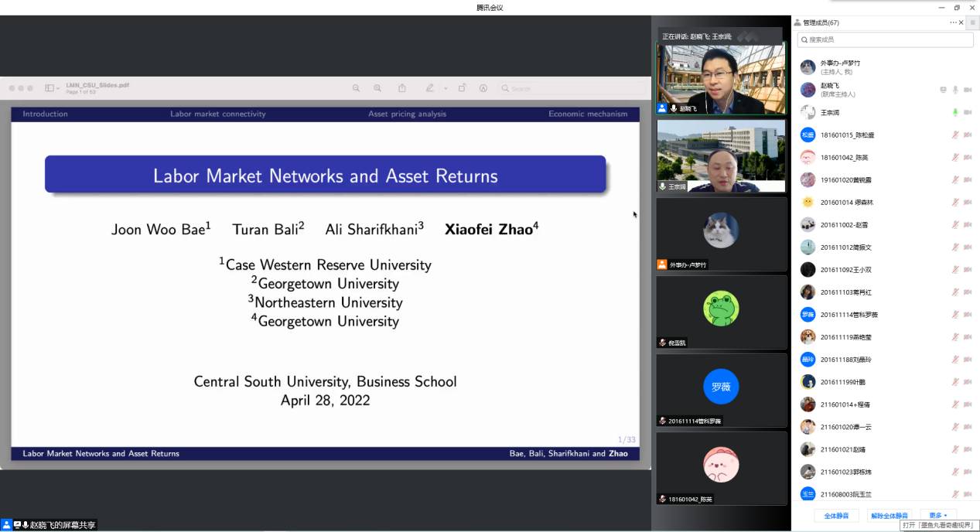The width and height of the screenshot is (980, 532).
Task: Click the 全体静音 mute all button
Action: click(836, 515)
